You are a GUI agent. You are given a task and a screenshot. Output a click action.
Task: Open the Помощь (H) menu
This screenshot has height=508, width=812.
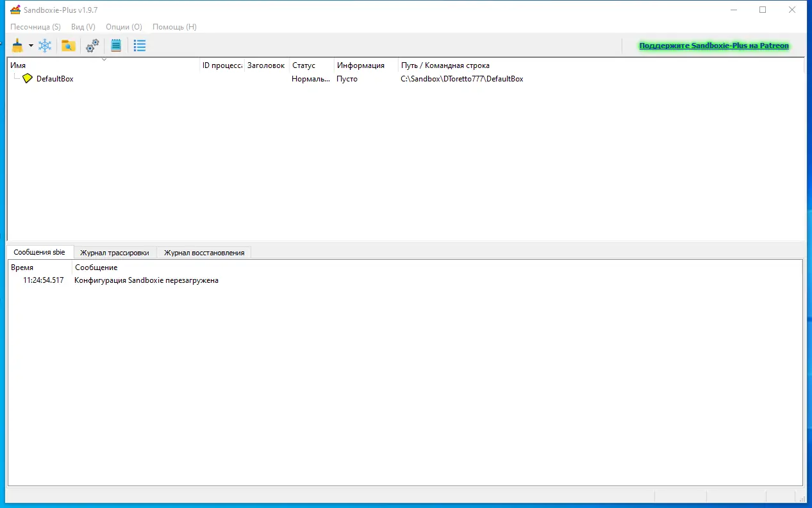[174, 27]
